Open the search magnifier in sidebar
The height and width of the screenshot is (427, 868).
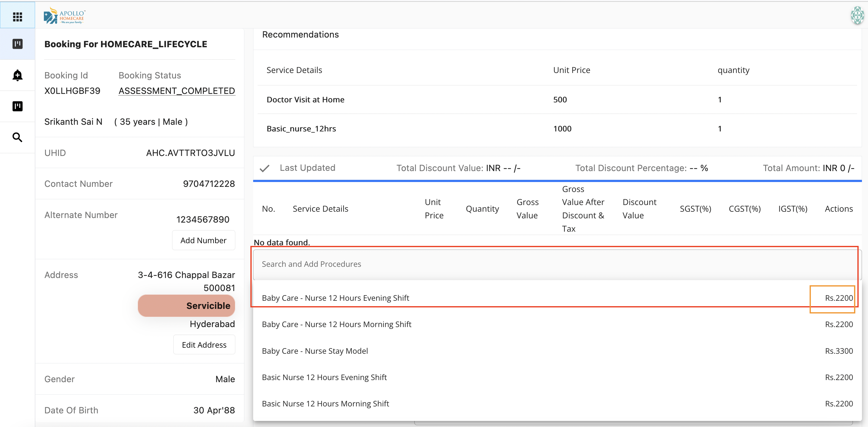pos(17,137)
